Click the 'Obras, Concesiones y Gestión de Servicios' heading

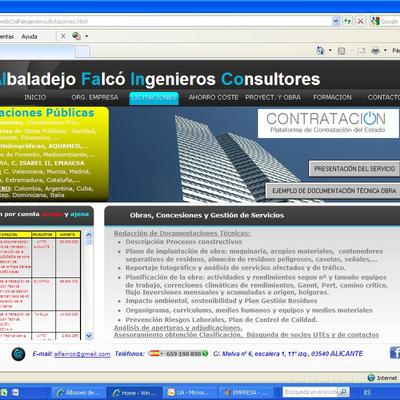[x=207, y=215]
